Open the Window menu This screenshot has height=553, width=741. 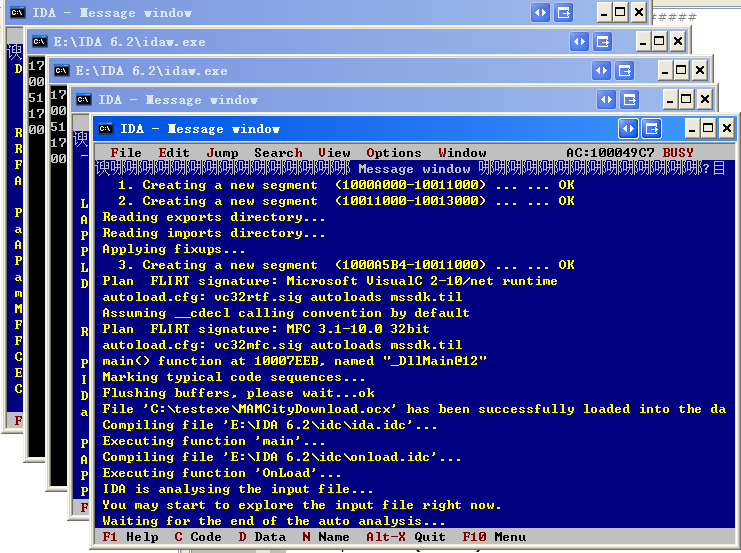point(462,153)
